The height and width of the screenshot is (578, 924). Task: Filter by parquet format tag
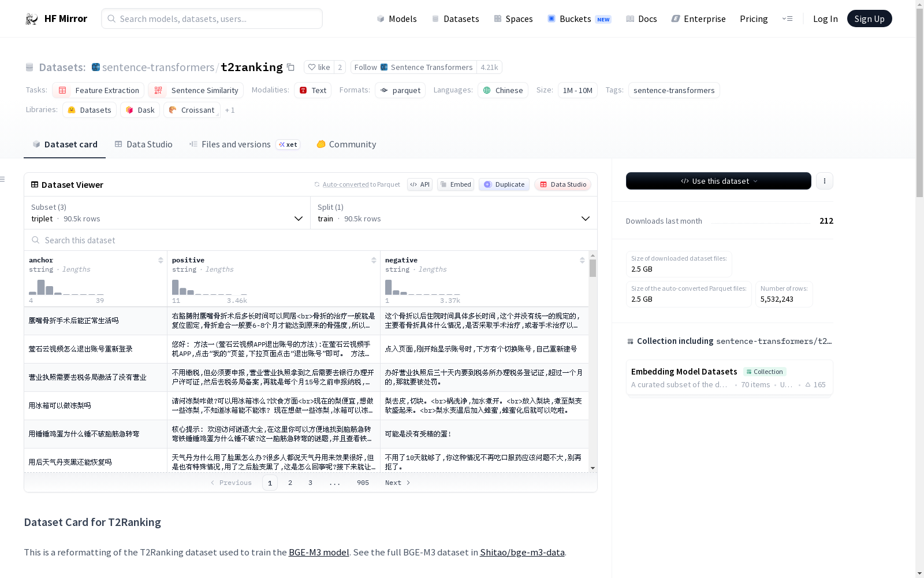tap(400, 90)
